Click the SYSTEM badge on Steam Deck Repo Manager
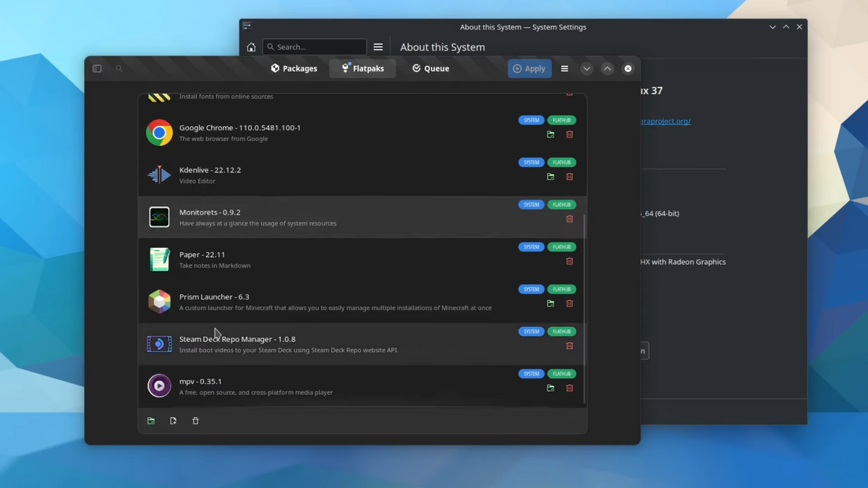Image resolution: width=868 pixels, height=488 pixels. (531, 331)
